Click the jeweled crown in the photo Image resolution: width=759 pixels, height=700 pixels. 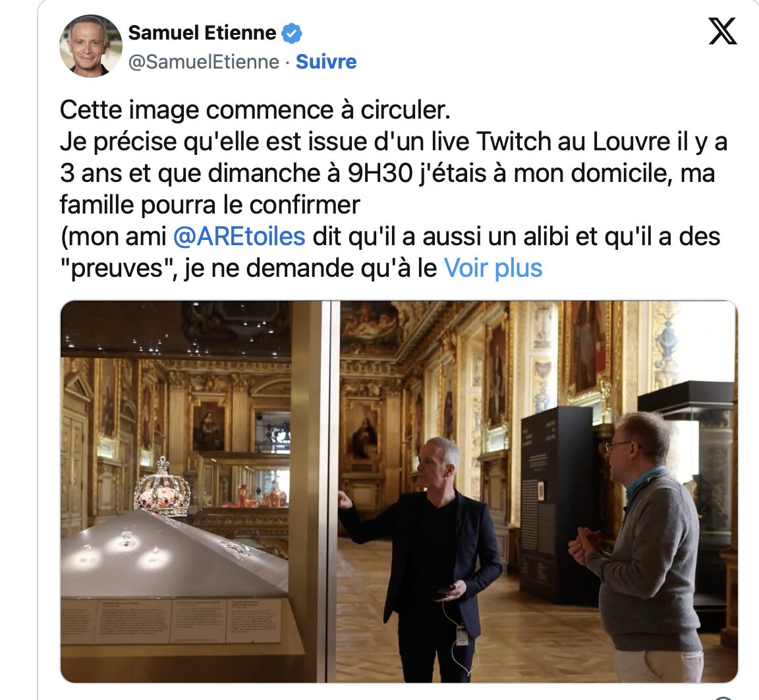pyautogui.click(x=163, y=488)
